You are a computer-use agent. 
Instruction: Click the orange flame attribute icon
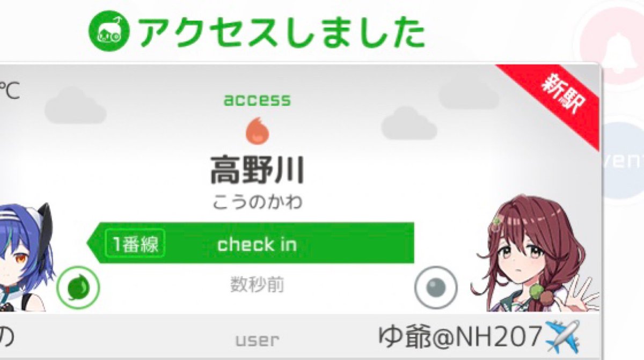pyautogui.click(x=257, y=130)
